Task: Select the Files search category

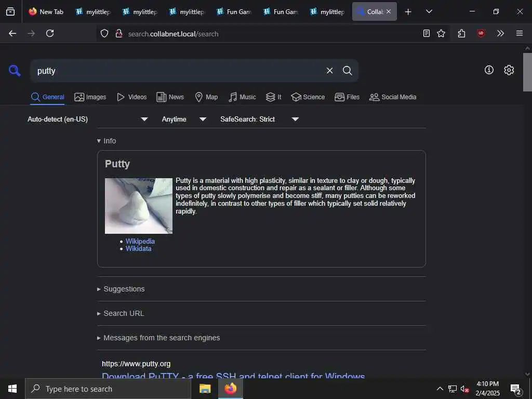Action: click(347, 97)
